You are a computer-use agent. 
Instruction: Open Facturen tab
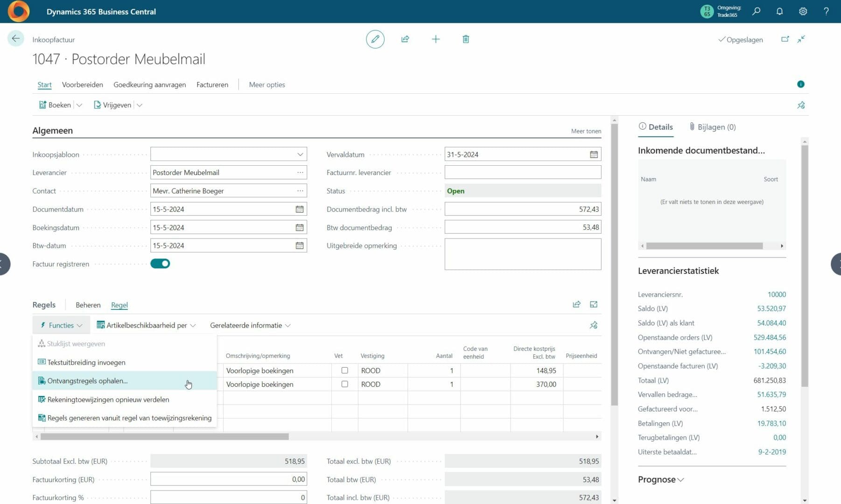212,84
